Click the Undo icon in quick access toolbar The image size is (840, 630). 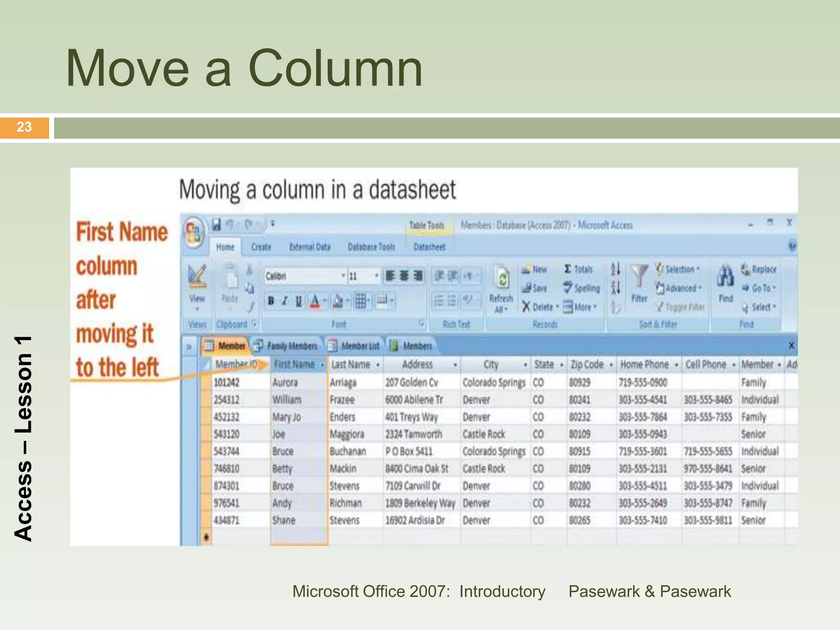tap(230, 224)
